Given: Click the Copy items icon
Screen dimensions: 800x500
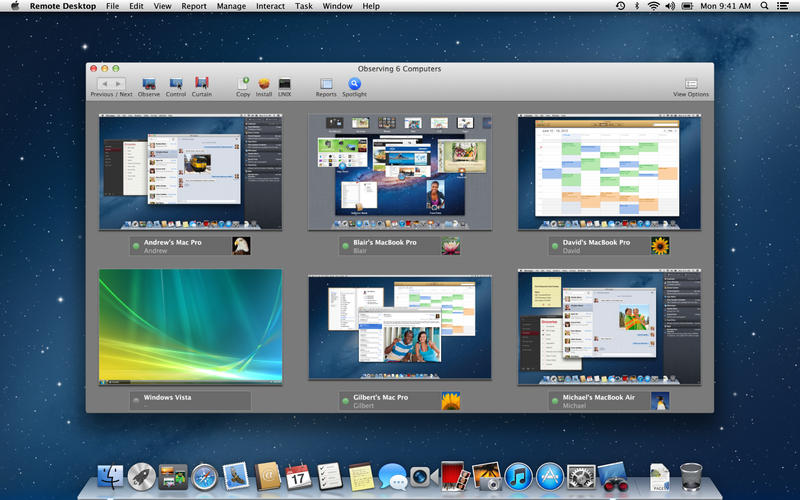Looking at the screenshot, I should 243,84.
